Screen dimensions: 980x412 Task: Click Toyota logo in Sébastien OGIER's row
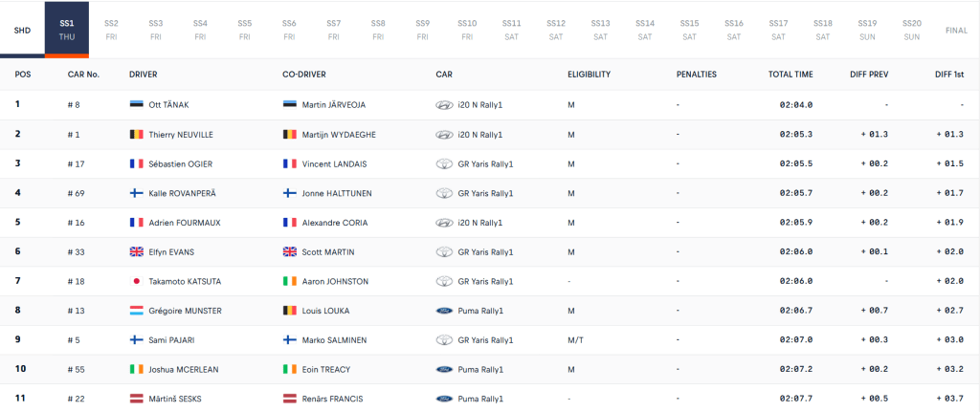coord(443,163)
